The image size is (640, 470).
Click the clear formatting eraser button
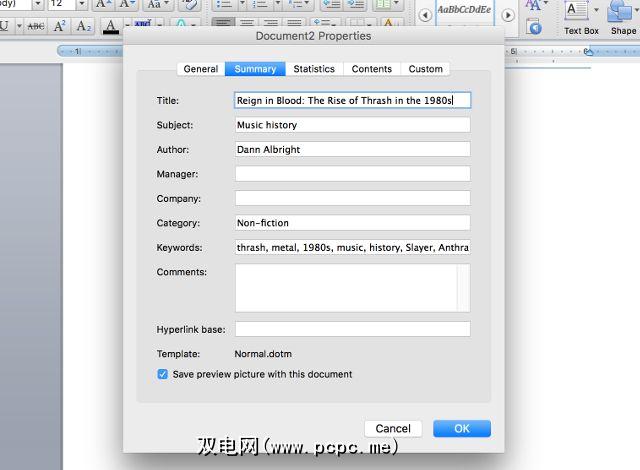[x=189, y=4]
